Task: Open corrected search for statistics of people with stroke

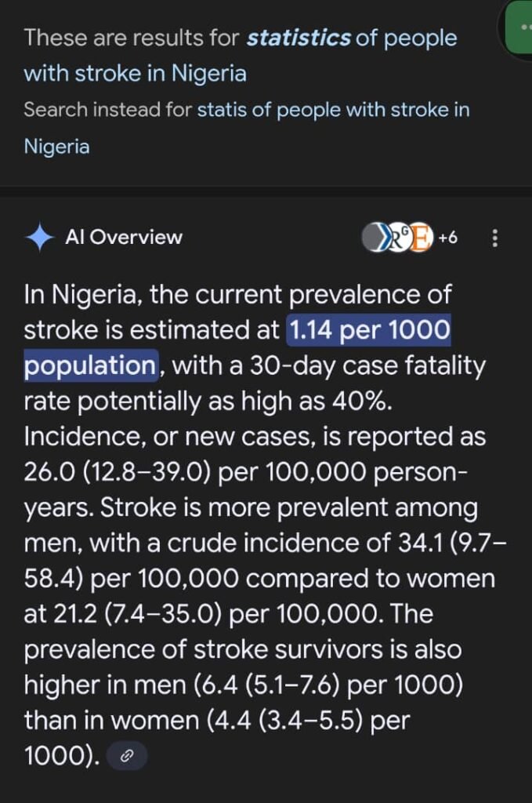Action: pyautogui.click(x=241, y=55)
